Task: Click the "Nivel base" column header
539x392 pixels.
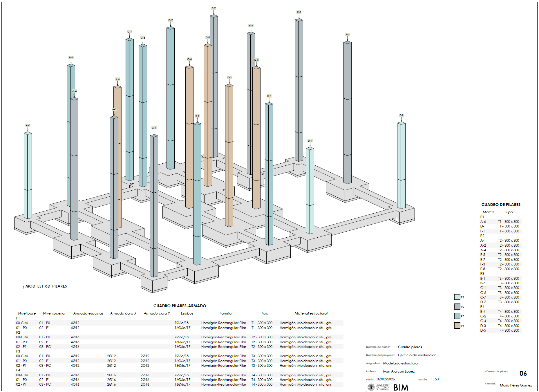Action: point(27,313)
